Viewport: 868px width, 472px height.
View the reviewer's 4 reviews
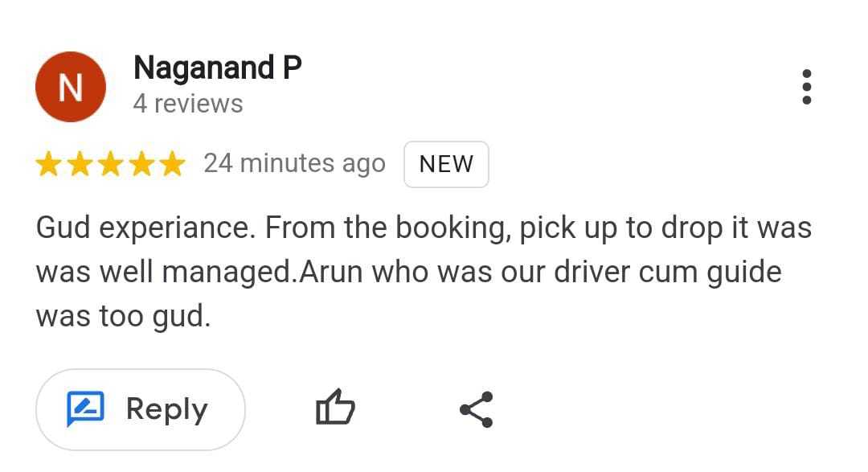(x=187, y=105)
